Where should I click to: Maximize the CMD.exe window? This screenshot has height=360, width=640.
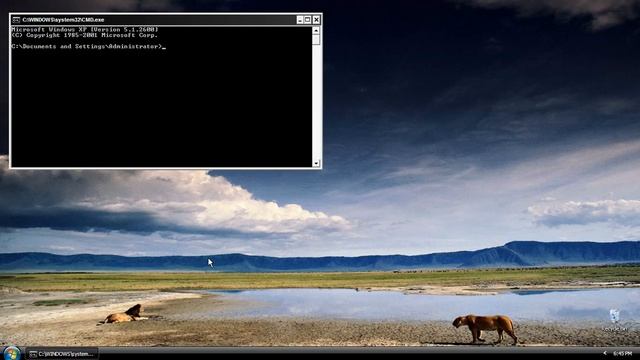coord(308,20)
